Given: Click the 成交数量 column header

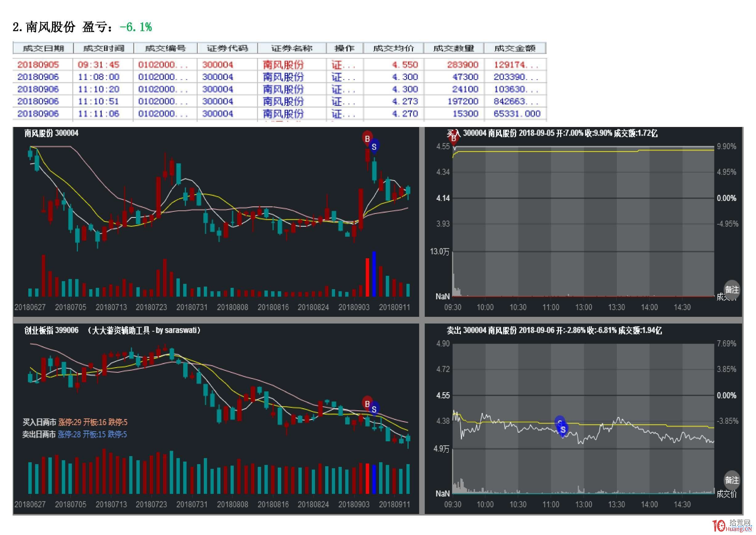Looking at the screenshot, I should click(453, 48).
